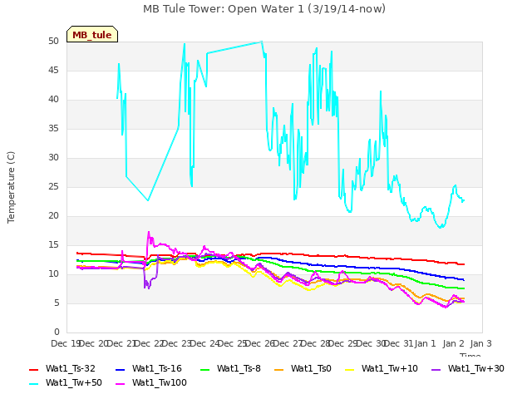Screen dimensions: 532x399
Task: Click the 35 y-axis tick label
Action: coord(53,129)
